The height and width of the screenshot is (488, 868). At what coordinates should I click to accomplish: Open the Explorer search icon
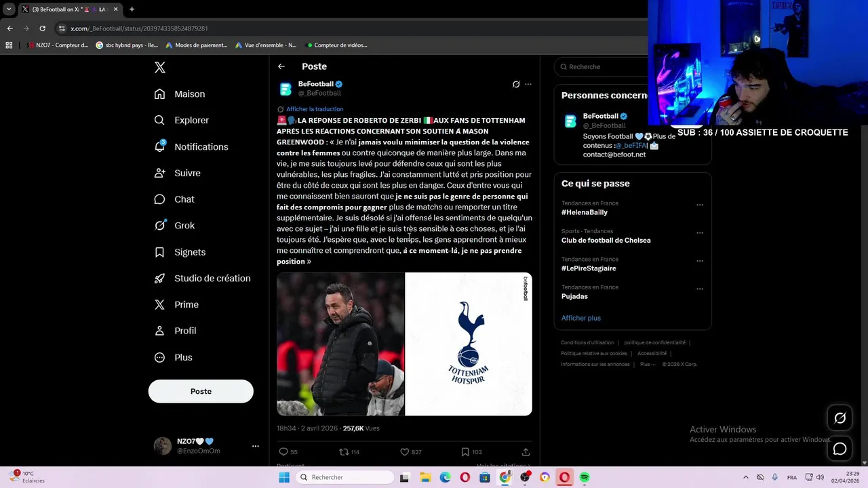coord(159,120)
